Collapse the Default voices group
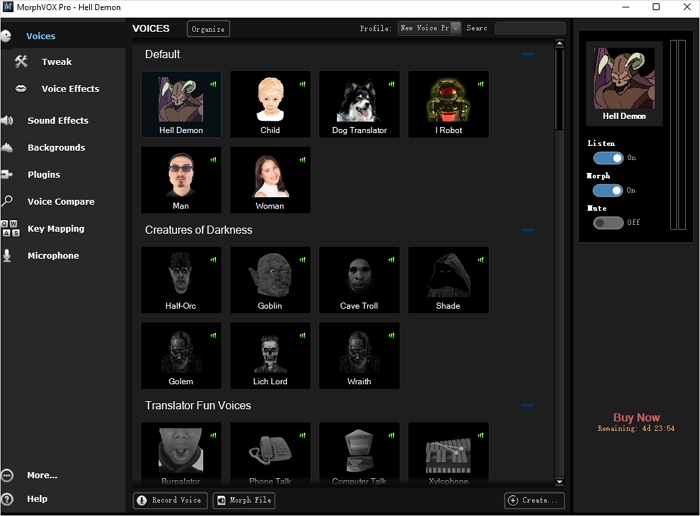 click(x=527, y=54)
